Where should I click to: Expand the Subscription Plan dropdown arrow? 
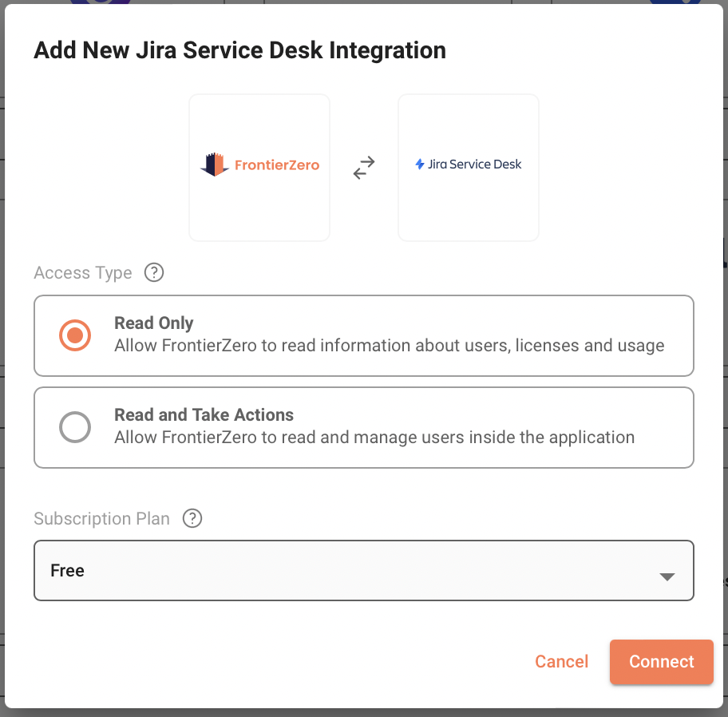click(x=667, y=576)
